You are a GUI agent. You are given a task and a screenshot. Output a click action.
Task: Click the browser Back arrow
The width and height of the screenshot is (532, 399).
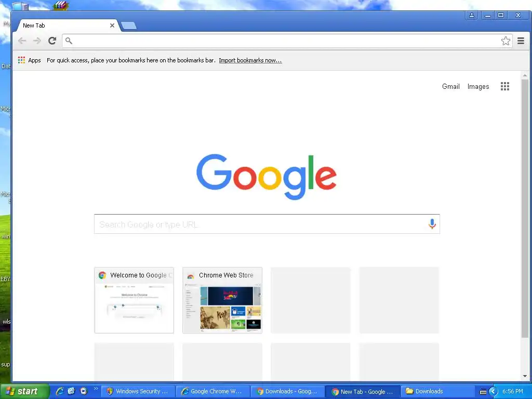(22, 41)
